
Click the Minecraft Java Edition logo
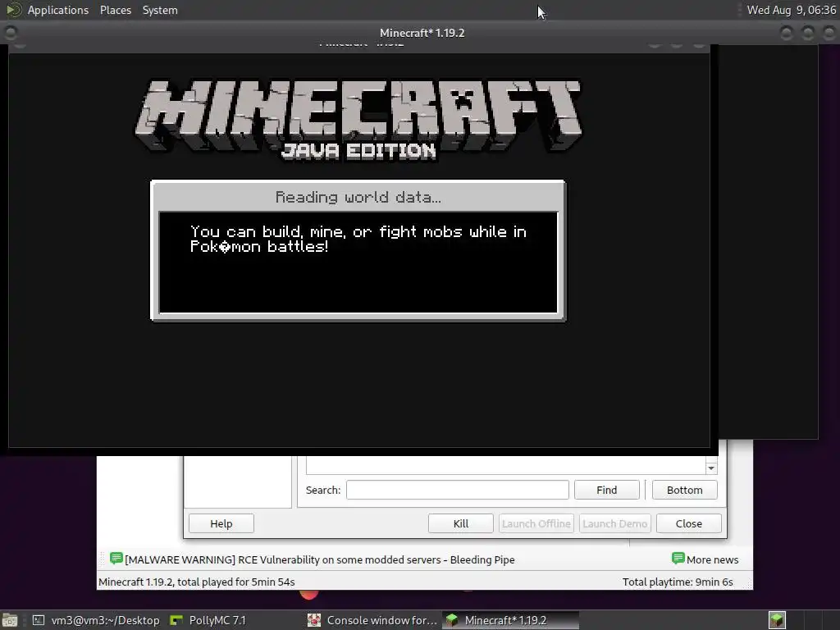358,121
